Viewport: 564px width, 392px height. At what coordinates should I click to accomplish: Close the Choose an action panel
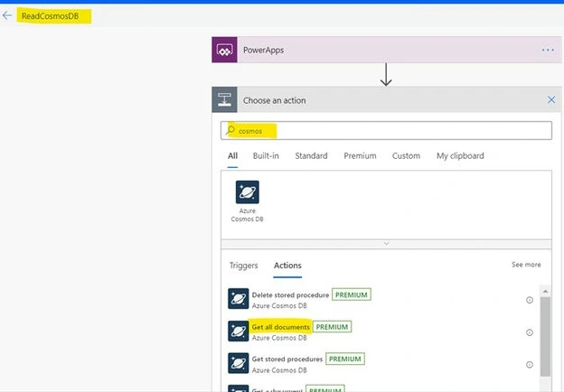551,99
